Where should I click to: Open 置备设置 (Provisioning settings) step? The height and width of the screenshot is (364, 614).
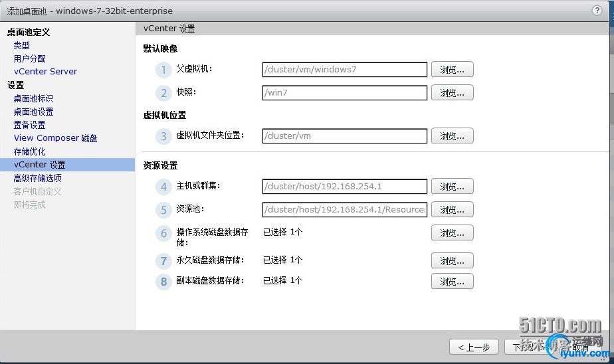coord(30,126)
